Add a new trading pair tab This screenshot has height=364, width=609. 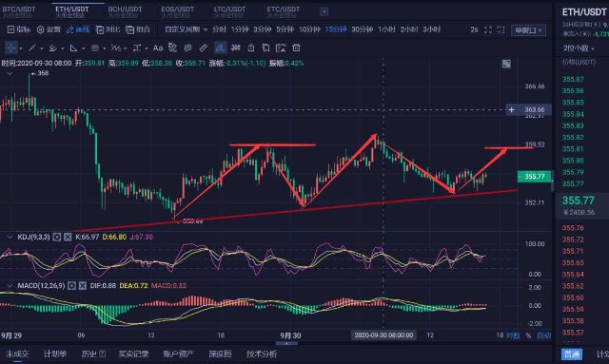(x=324, y=11)
